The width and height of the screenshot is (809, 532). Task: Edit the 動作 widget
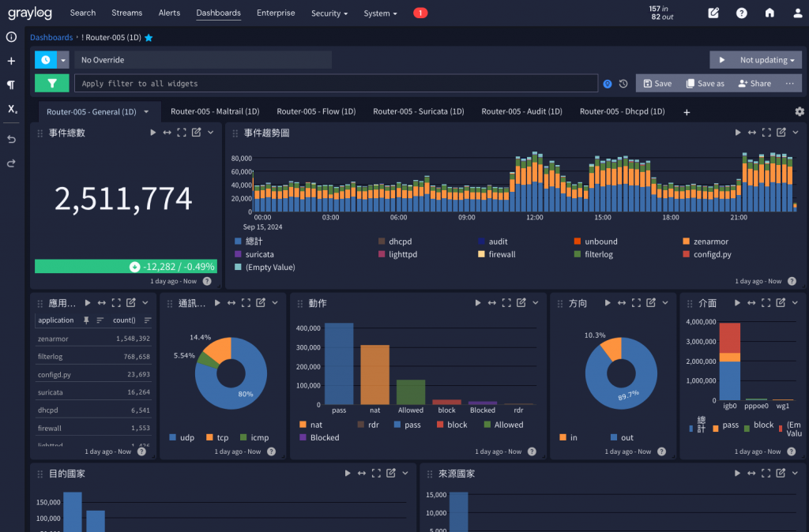[x=521, y=302]
